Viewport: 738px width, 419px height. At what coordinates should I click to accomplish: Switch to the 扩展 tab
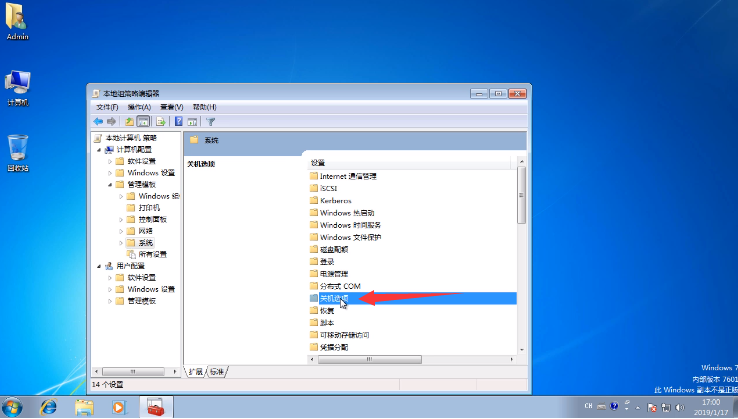[x=195, y=372]
